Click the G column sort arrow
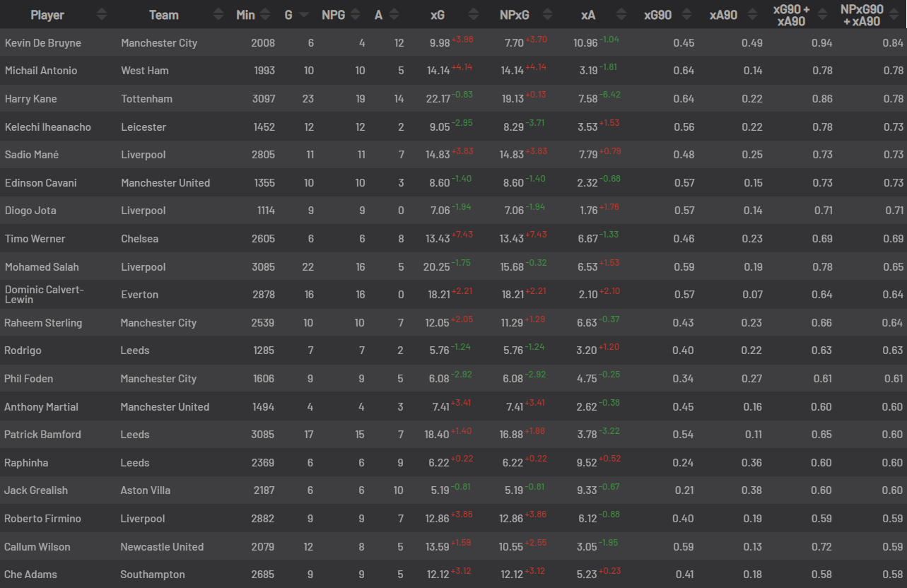907x588 pixels. click(x=304, y=14)
